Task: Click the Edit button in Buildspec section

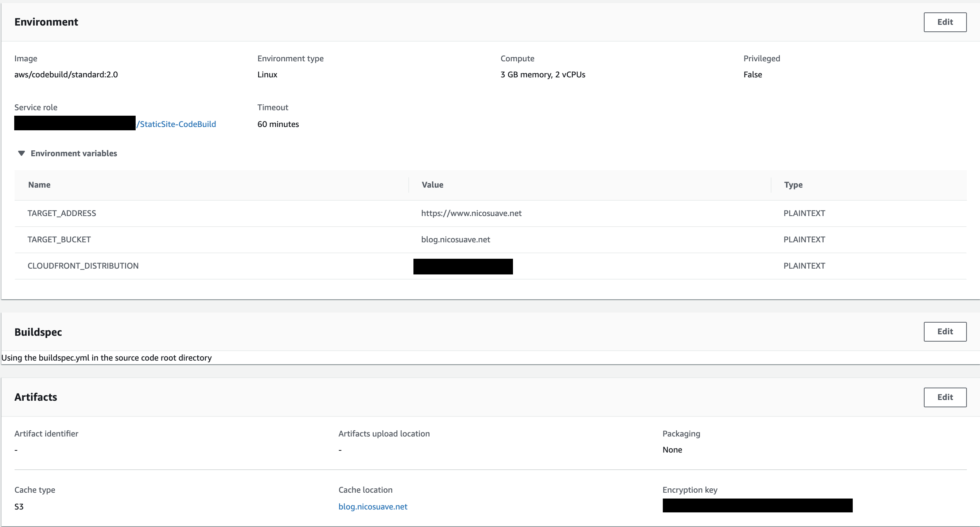Action: [x=945, y=331]
